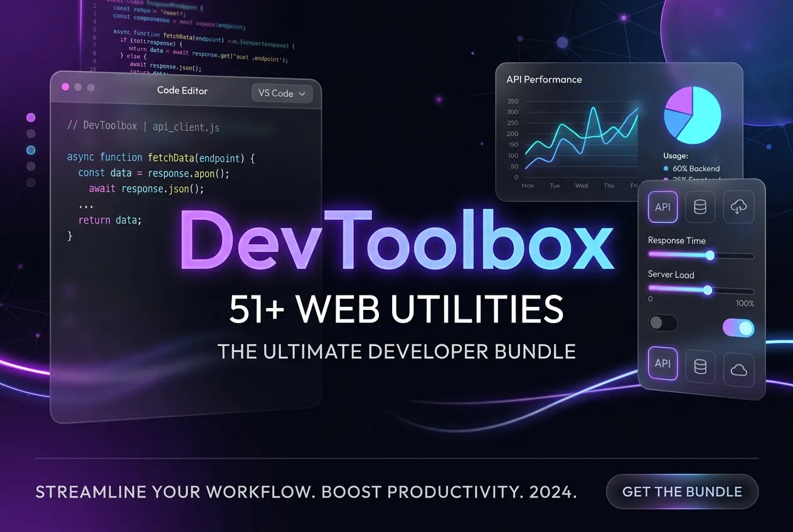Click the database icon above Response Time

click(700, 207)
